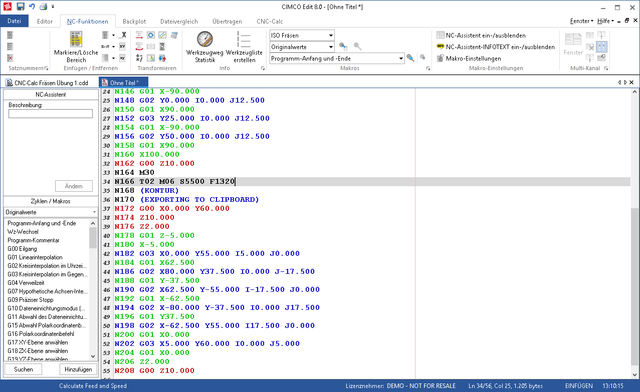Switch to the Editor ribbon tab
The width and height of the screenshot is (640, 392).
44,21
